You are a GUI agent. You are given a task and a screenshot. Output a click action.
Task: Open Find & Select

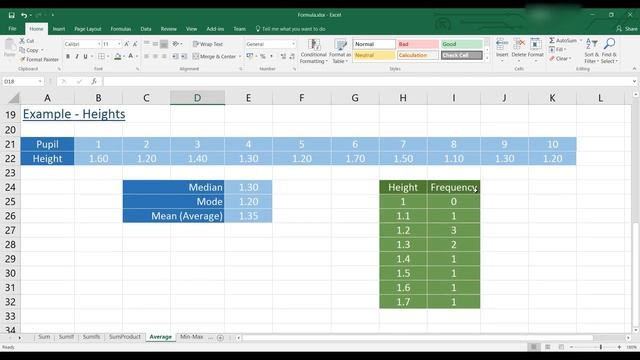pyautogui.click(x=609, y=51)
